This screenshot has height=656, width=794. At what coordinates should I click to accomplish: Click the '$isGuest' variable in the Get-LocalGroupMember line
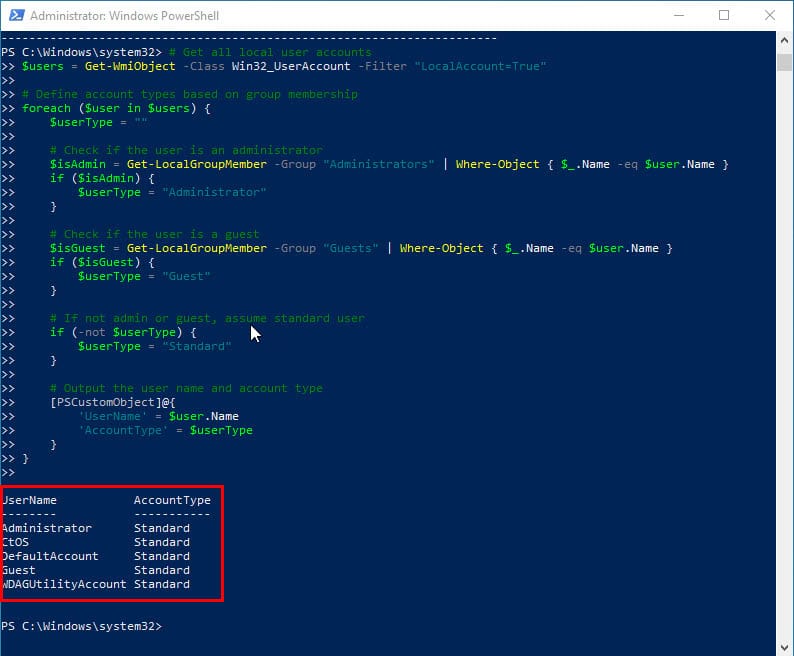(x=78, y=248)
